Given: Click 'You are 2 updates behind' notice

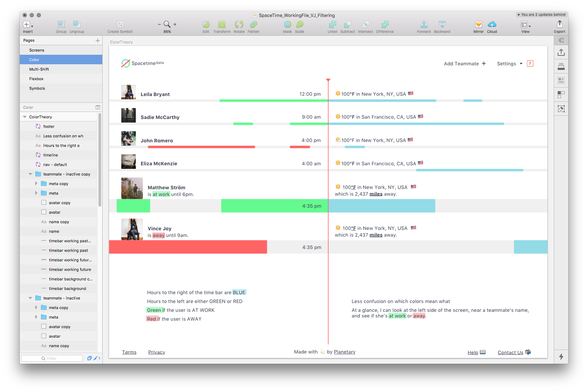Looking at the screenshot, I should (x=541, y=14).
